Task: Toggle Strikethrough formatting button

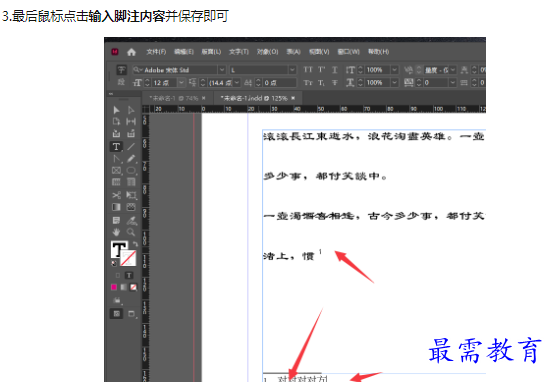Action: pos(335,83)
